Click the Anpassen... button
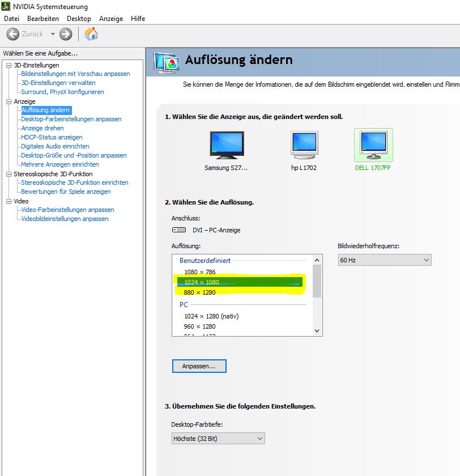460x476 pixels. coord(199,366)
